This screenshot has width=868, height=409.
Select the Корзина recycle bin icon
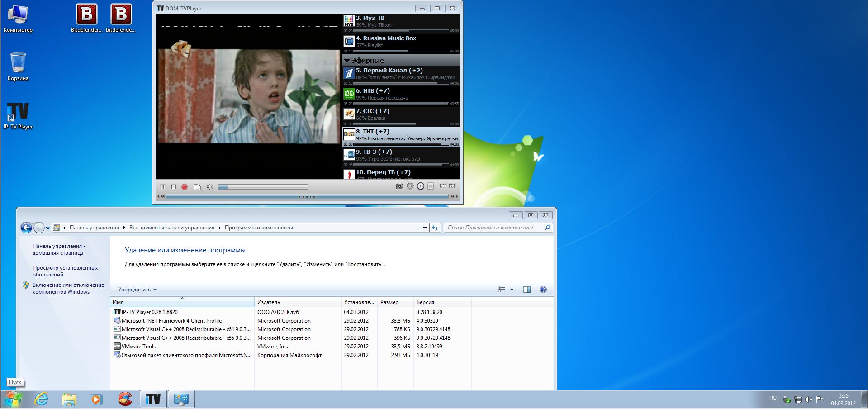(18, 67)
